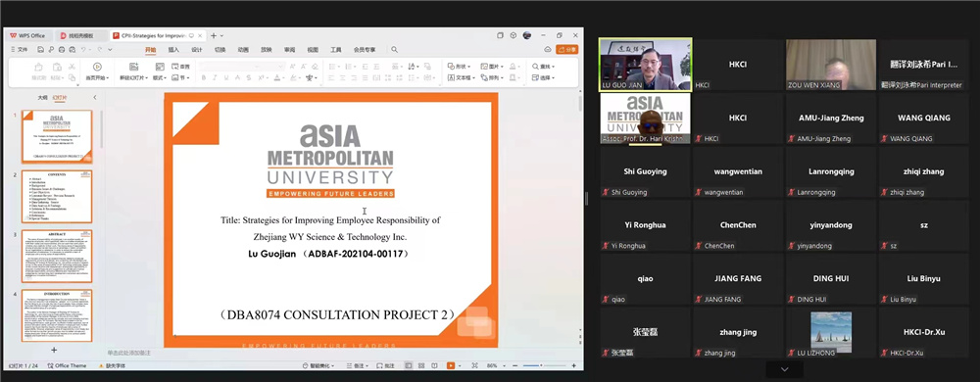Viewport: 980px width, 382px height.
Task: Open a new document tab with the plus
Action: point(214,35)
